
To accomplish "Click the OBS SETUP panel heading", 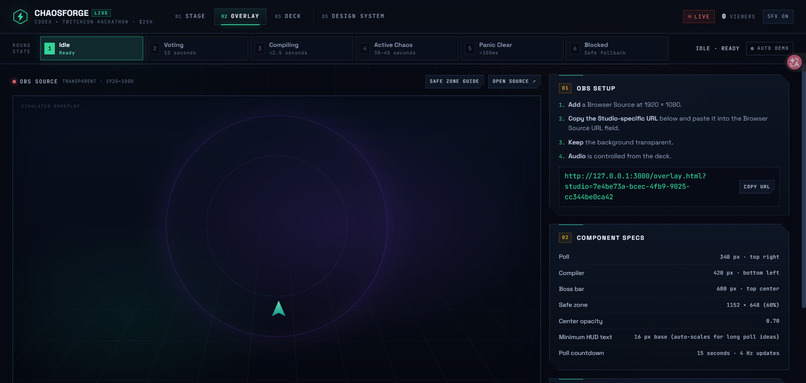I will pyautogui.click(x=596, y=88).
